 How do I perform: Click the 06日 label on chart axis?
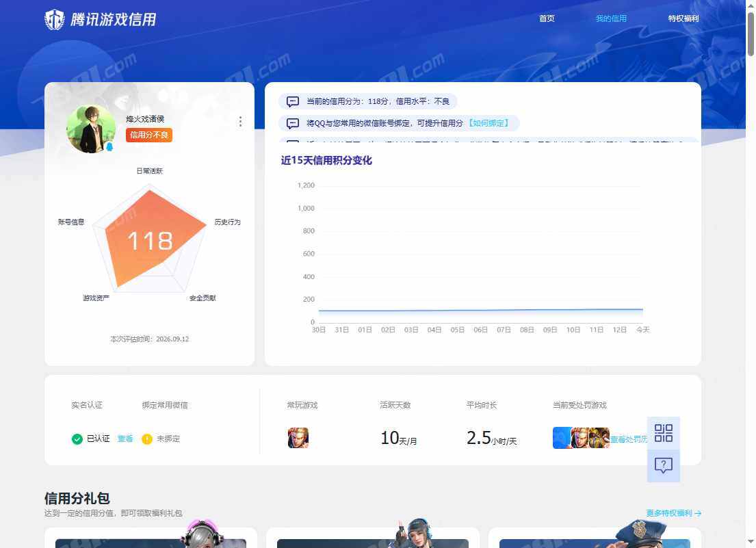tap(480, 330)
